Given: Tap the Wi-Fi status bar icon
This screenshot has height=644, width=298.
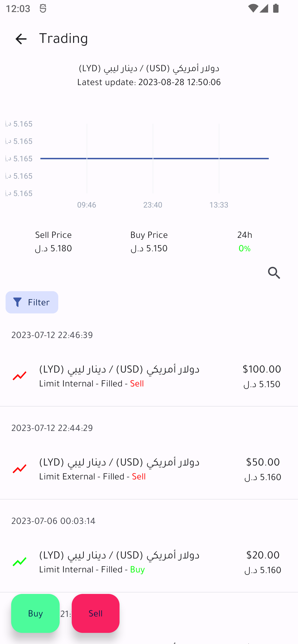Looking at the screenshot, I should click(x=253, y=9).
